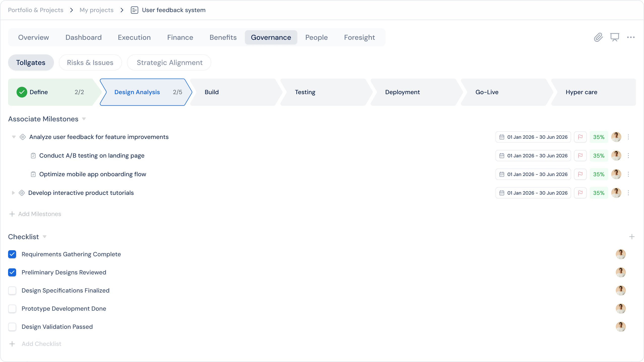Expand Develop interactive product tutorials milestone
The width and height of the screenshot is (644, 362).
[x=13, y=193]
